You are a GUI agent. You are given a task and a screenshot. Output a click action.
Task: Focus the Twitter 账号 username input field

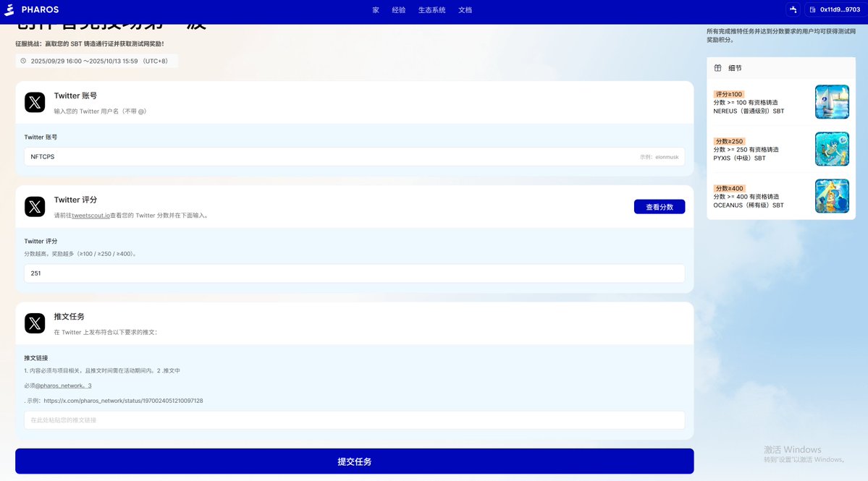[x=354, y=156]
